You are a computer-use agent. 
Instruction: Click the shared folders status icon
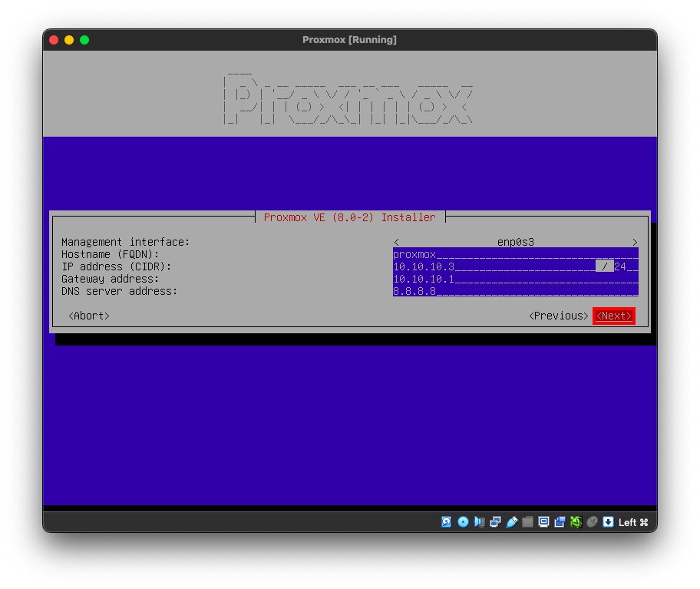coord(527,521)
